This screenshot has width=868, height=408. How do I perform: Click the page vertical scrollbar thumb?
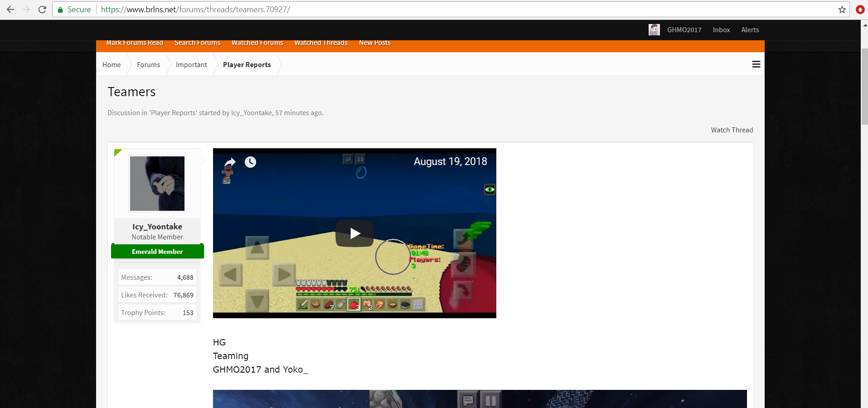pos(864,86)
